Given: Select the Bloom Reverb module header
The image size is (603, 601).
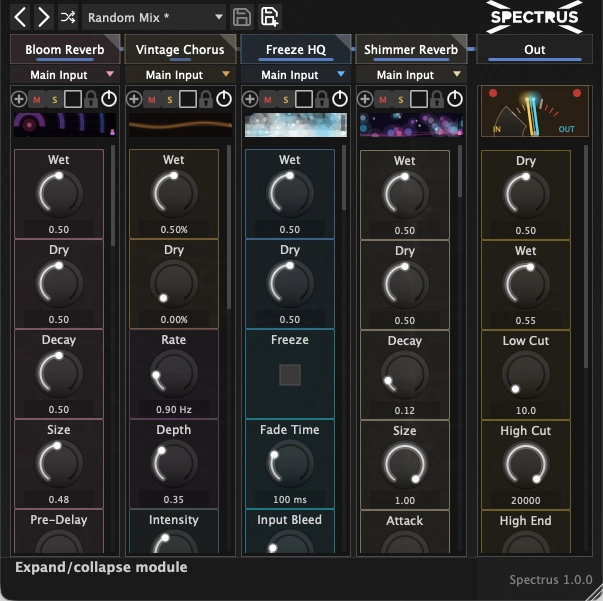Looking at the screenshot, I should 65,50.
